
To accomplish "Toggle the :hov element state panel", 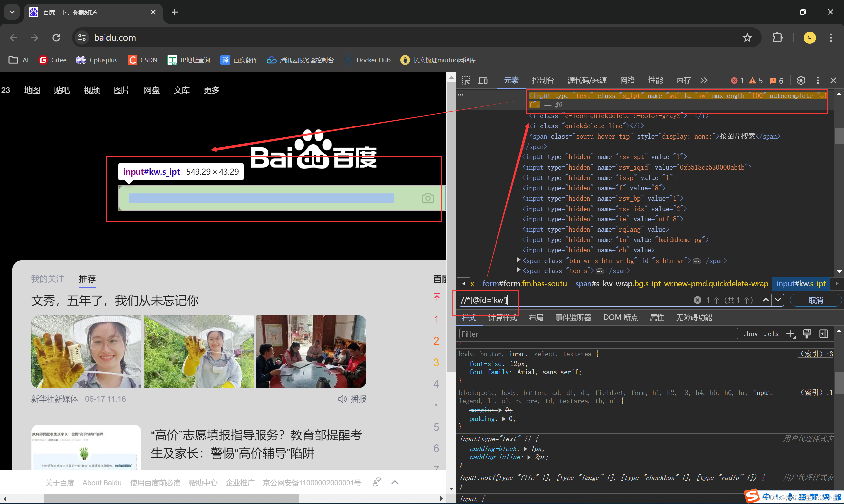I will coord(750,334).
